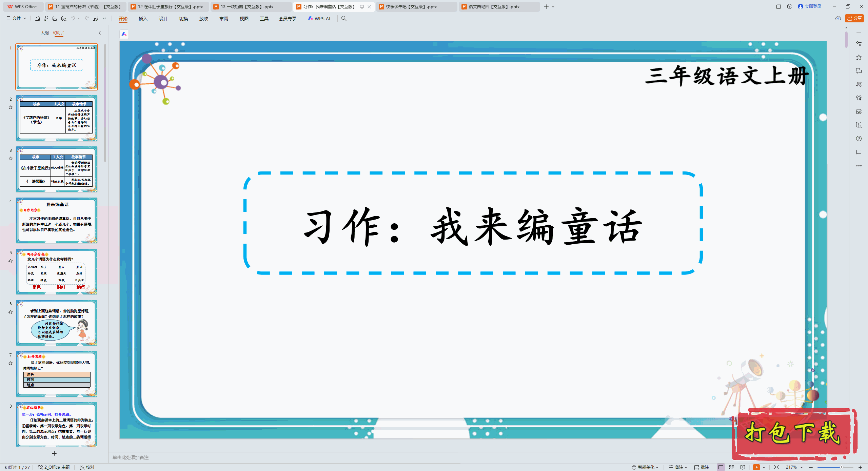Collapse the slide thumbnail panel chevron
The image size is (868, 471).
(x=100, y=33)
